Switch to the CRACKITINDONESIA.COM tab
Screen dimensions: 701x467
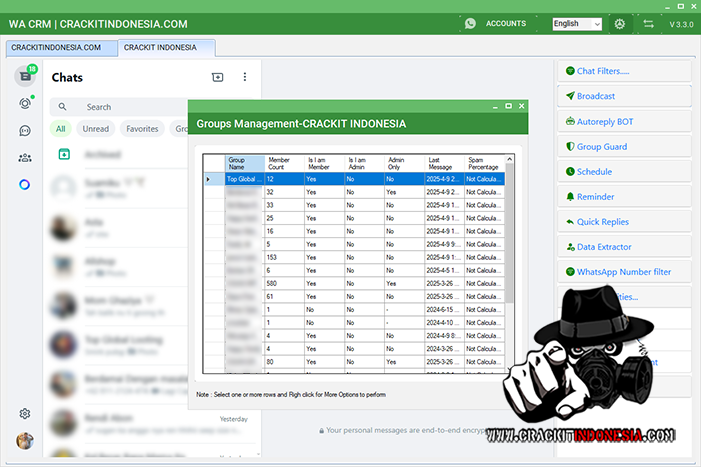pos(60,47)
